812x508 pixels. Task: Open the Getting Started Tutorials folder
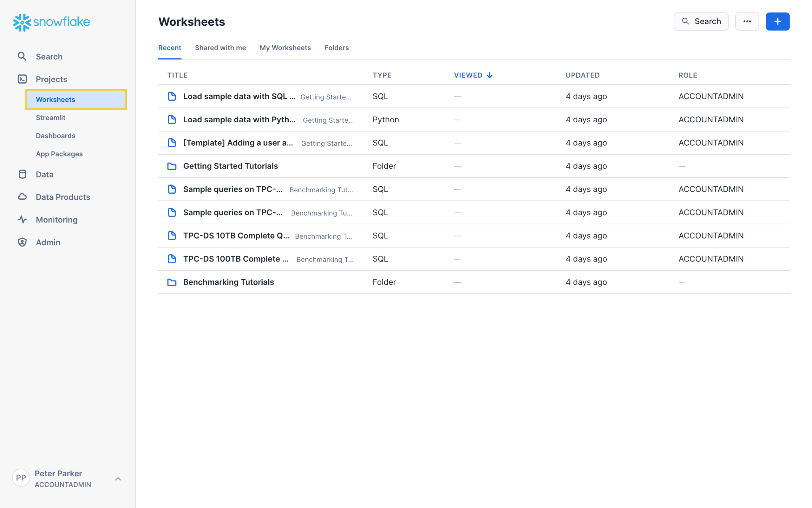[x=230, y=166]
